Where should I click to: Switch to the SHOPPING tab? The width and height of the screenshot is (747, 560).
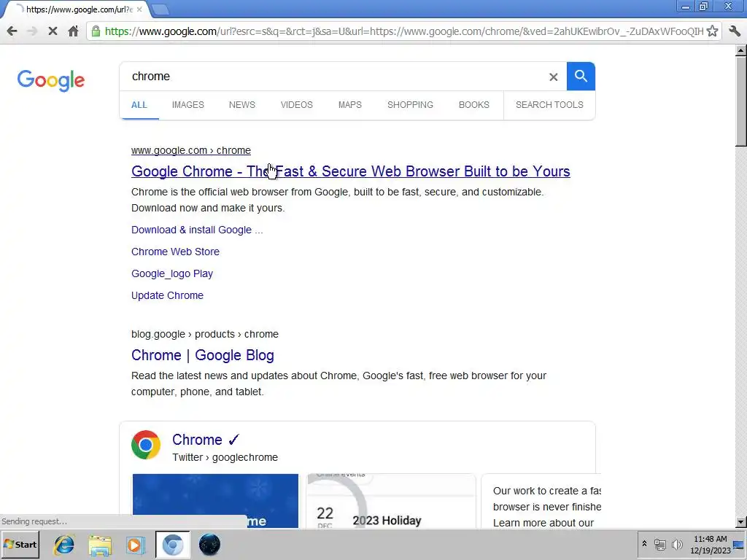pos(410,105)
